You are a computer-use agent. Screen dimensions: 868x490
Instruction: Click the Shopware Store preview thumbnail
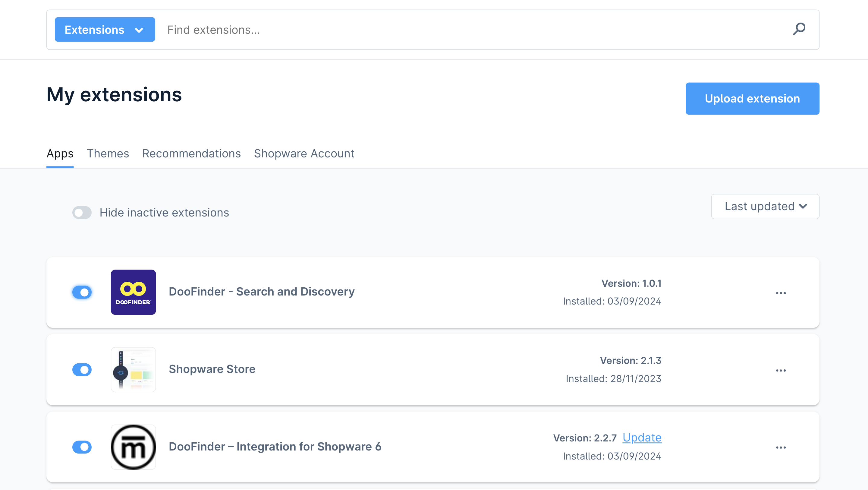[134, 370]
